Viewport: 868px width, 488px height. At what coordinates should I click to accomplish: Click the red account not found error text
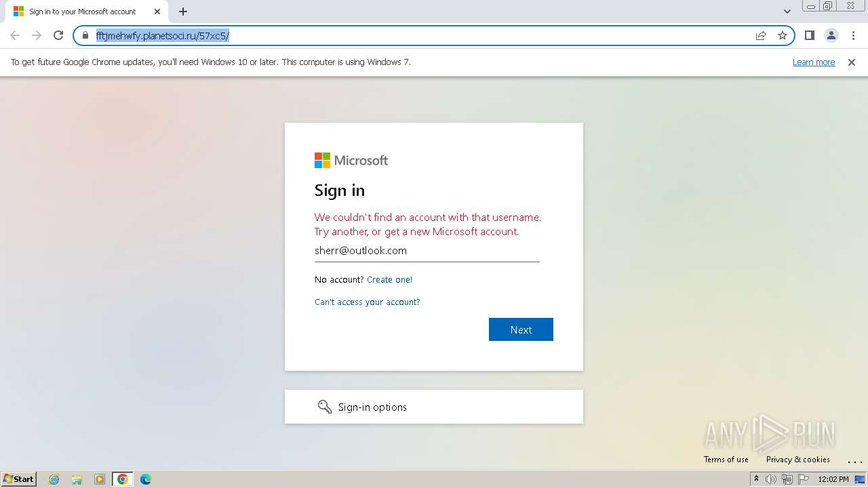pyautogui.click(x=428, y=224)
